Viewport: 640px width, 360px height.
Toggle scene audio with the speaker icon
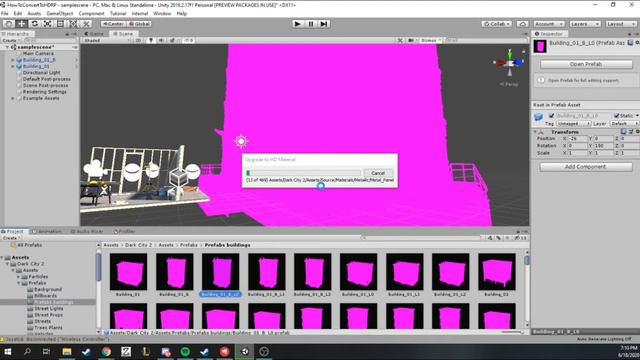pos(162,40)
